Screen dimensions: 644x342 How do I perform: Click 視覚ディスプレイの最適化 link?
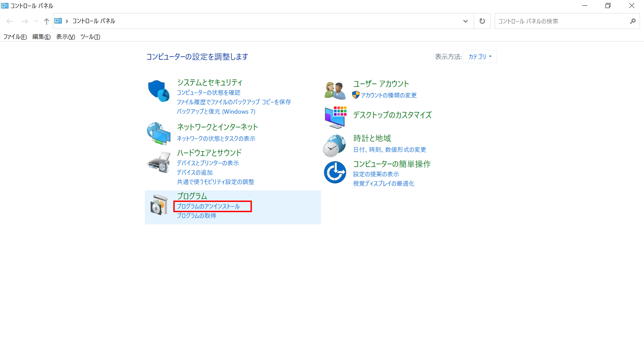click(384, 184)
